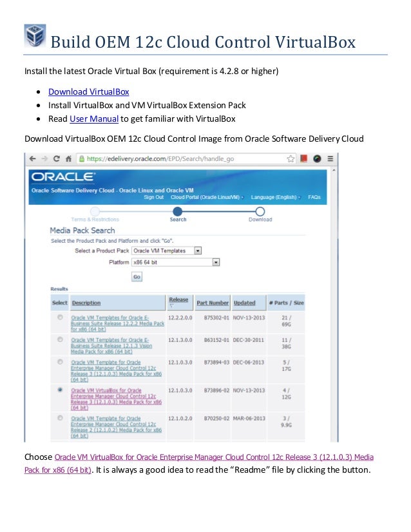Viewport: 411px width, 532px height.
Task: Expand the Cloud Portal (Oracle Linux/VM) menu
Action: point(207,197)
